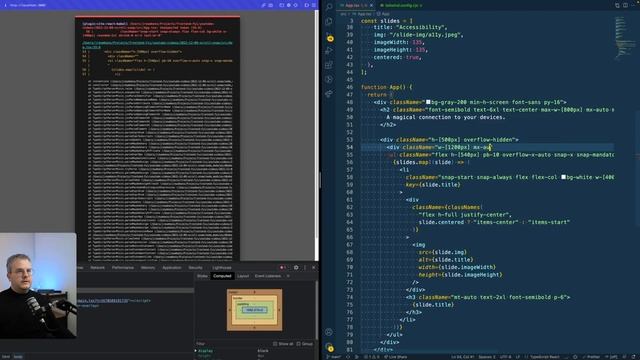640x360 pixels.
Task: Click the bg-white color swatch on line 58
Action: coord(563,177)
